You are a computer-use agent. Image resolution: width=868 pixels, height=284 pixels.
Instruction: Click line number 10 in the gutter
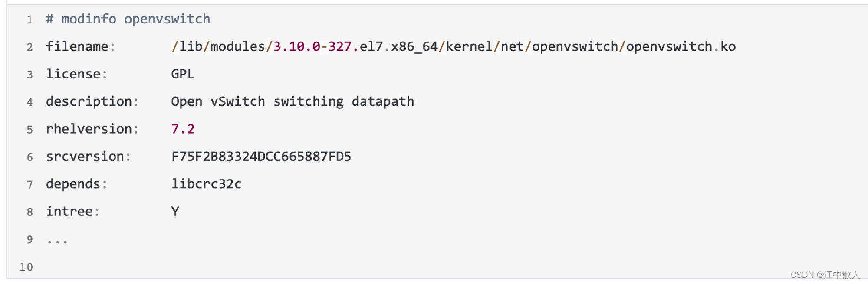point(26,267)
